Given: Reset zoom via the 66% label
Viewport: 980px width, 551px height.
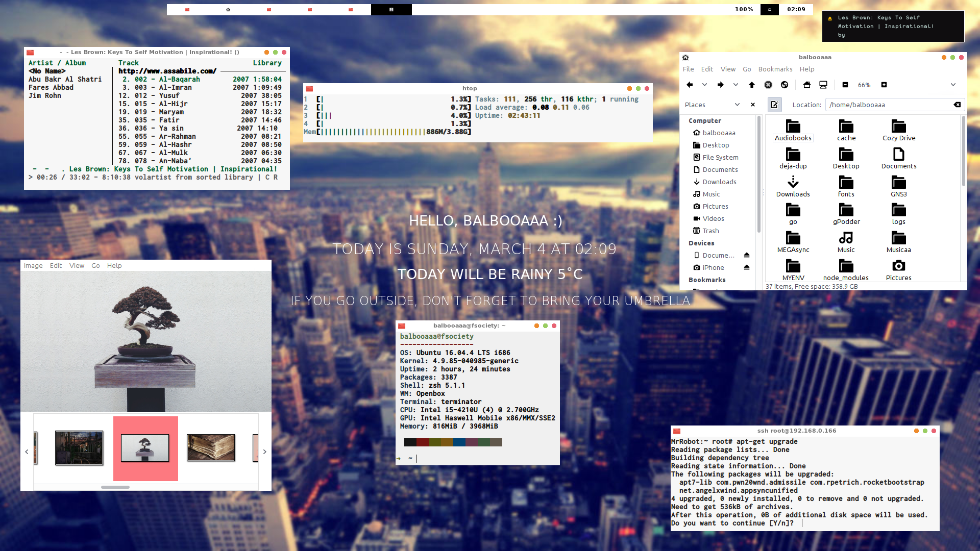Looking at the screenshot, I should coord(864,85).
